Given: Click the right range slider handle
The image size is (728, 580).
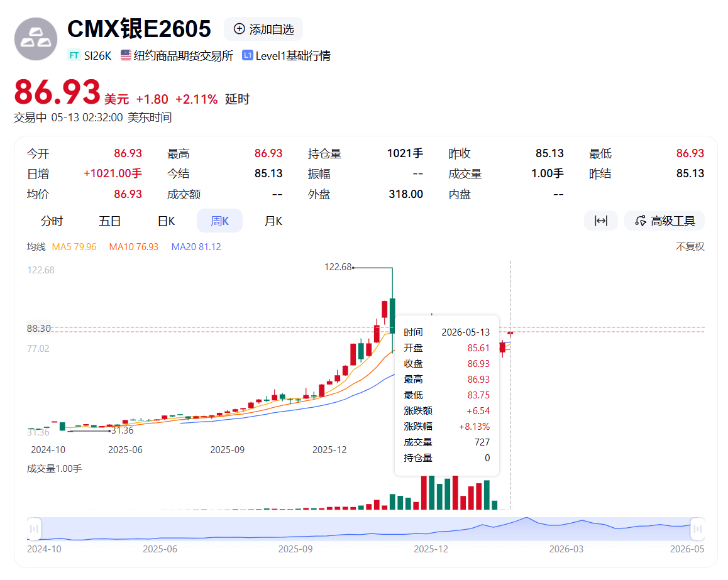Looking at the screenshot, I should [697, 528].
